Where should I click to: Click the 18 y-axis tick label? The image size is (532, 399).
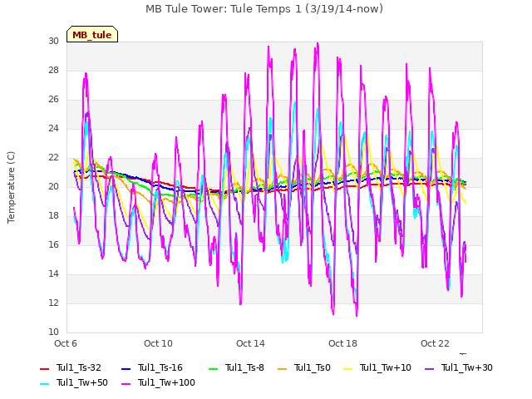pos(53,216)
